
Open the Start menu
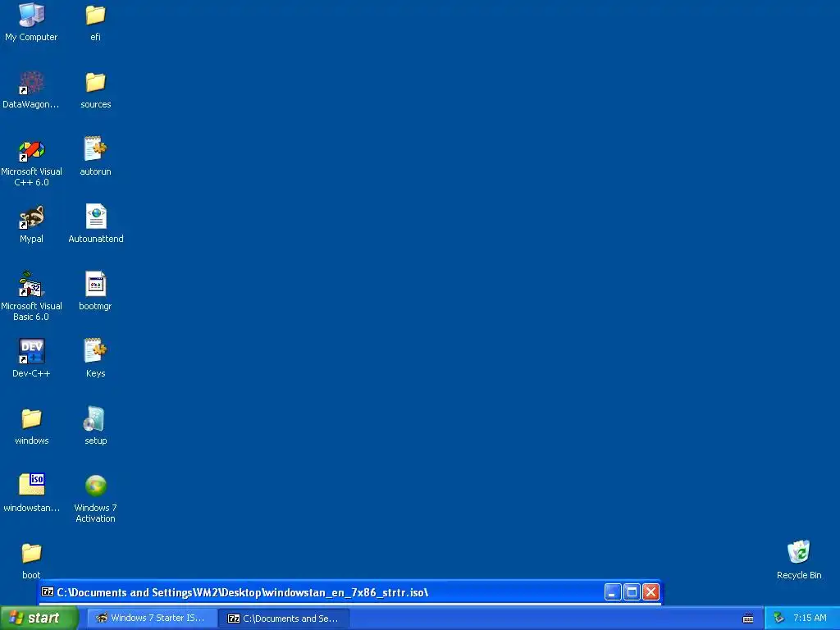(x=39, y=619)
